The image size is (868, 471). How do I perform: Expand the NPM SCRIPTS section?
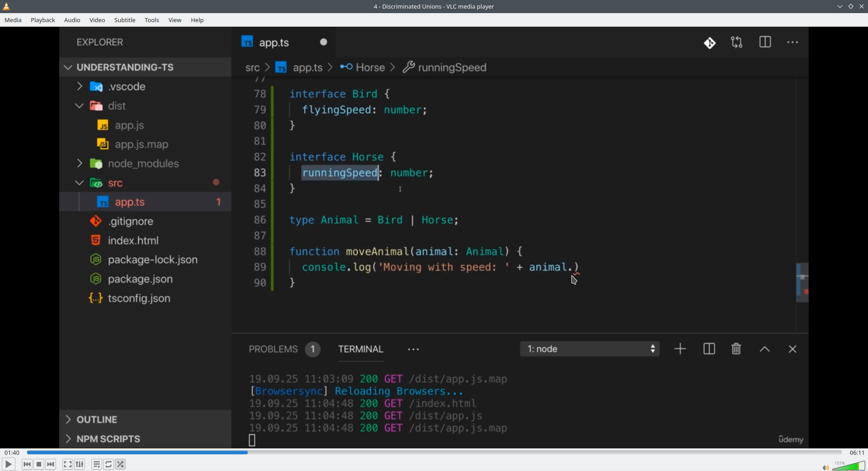click(x=145, y=438)
